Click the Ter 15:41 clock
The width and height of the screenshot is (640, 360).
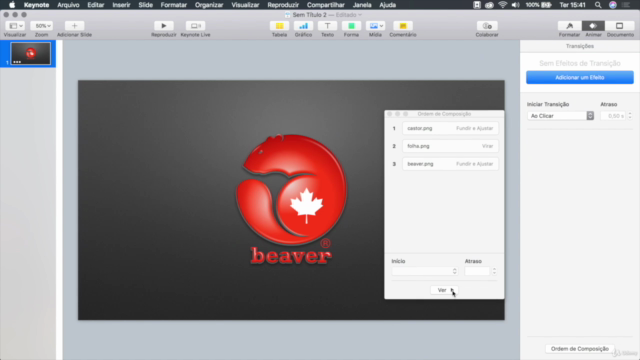click(572, 5)
